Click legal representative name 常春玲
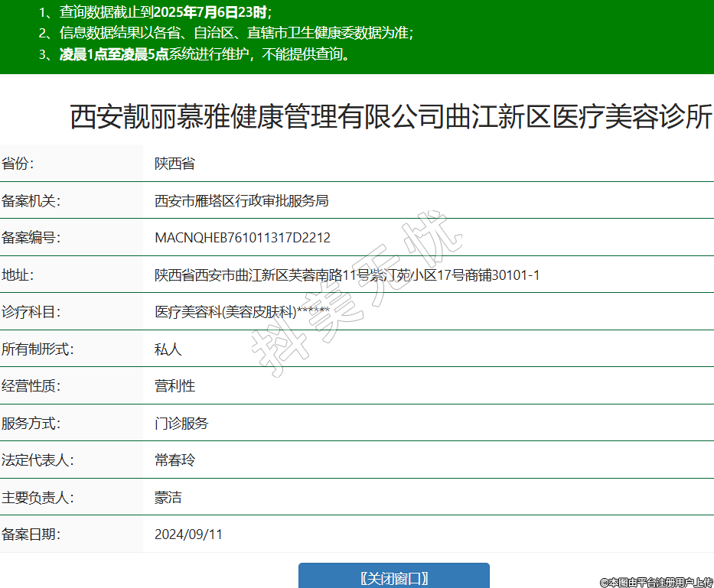Image resolution: width=714 pixels, height=588 pixels. (x=174, y=460)
